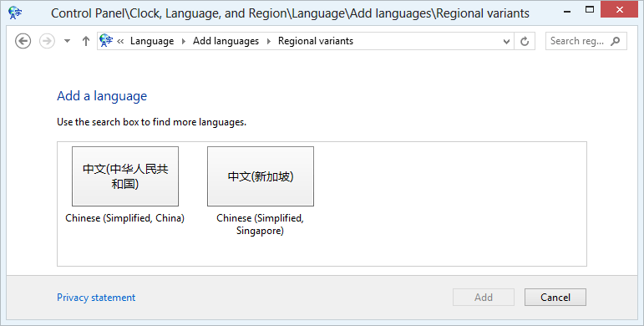Select the Regional variants breadcrumb
644x326 pixels.
(x=316, y=41)
